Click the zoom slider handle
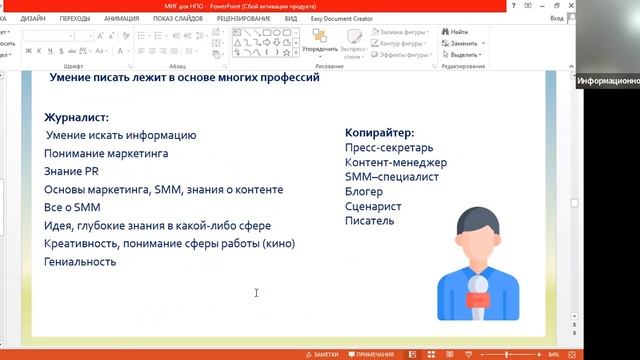Viewport: 640px width, 360px height. (507, 355)
